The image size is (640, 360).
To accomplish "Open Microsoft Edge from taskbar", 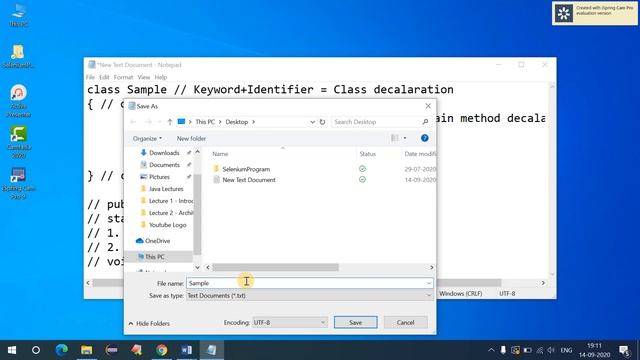I will tap(62, 350).
